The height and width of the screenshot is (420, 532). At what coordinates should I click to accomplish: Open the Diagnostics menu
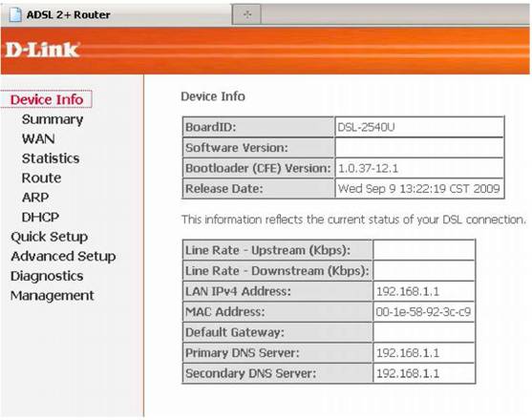pos(47,276)
